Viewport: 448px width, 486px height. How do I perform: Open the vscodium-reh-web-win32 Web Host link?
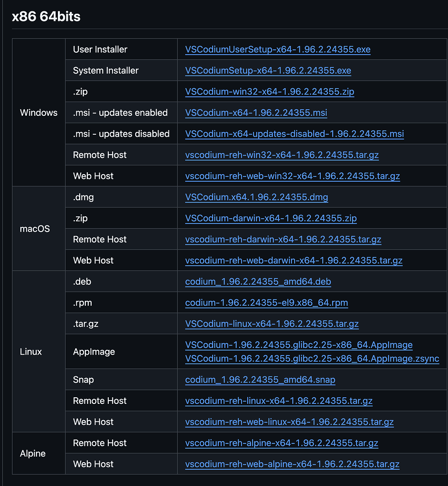pos(292,176)
